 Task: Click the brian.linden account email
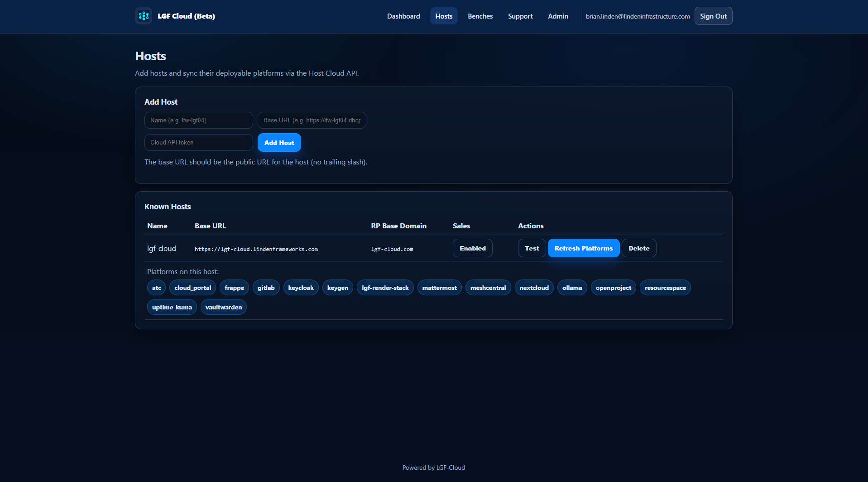pyautogui.click(x=638, y=16)
